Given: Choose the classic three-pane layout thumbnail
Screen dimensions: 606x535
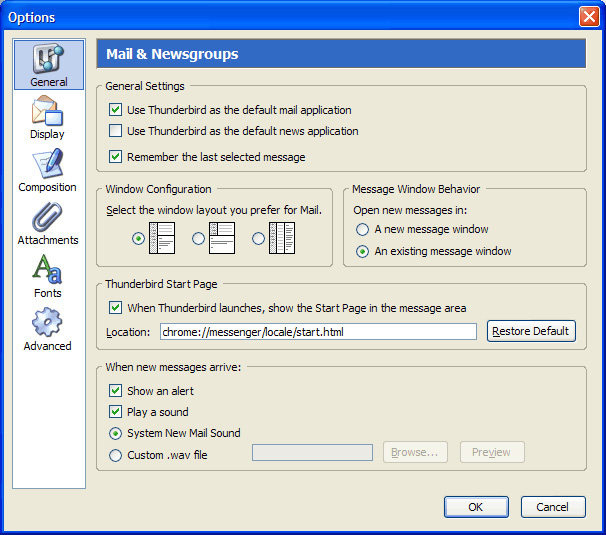Looking at the screenshot, I should [162, 238].
